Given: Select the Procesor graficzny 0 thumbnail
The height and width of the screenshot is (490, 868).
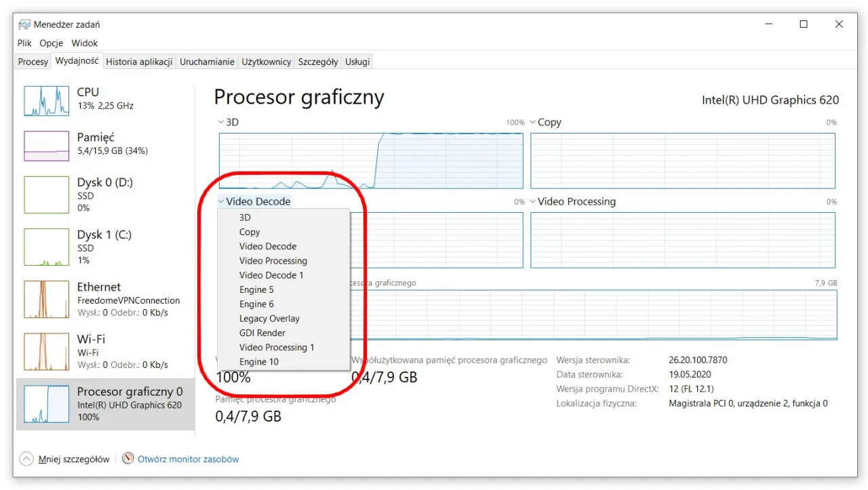Looking at the screenshot, I should tap(45, 404).
